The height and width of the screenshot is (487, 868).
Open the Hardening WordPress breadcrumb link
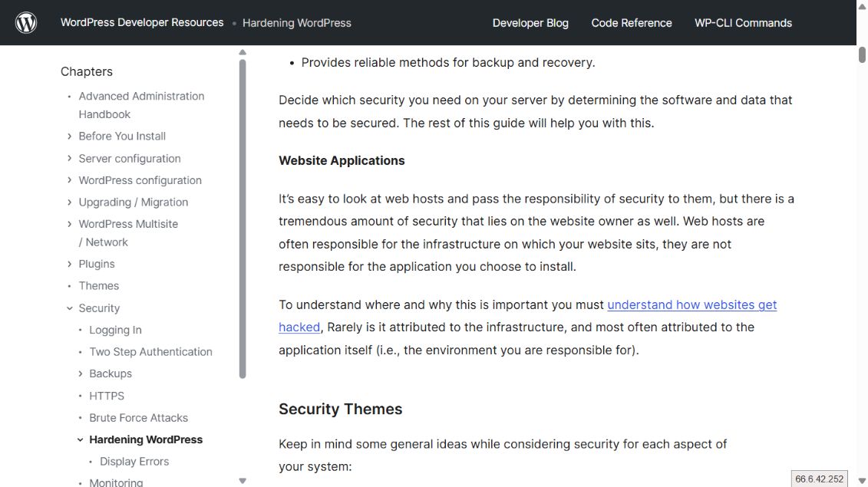pos(297,23)
